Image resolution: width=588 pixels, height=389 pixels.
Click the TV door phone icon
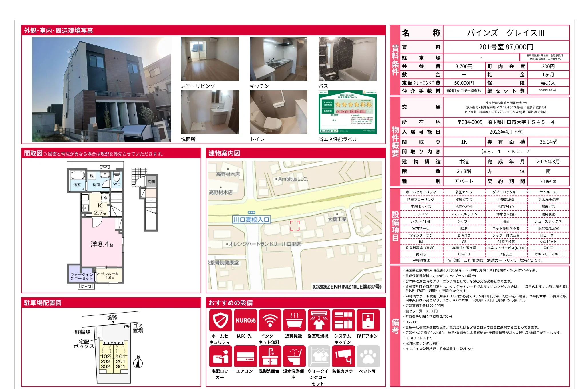pyautogui.click(x=368, y=320)
